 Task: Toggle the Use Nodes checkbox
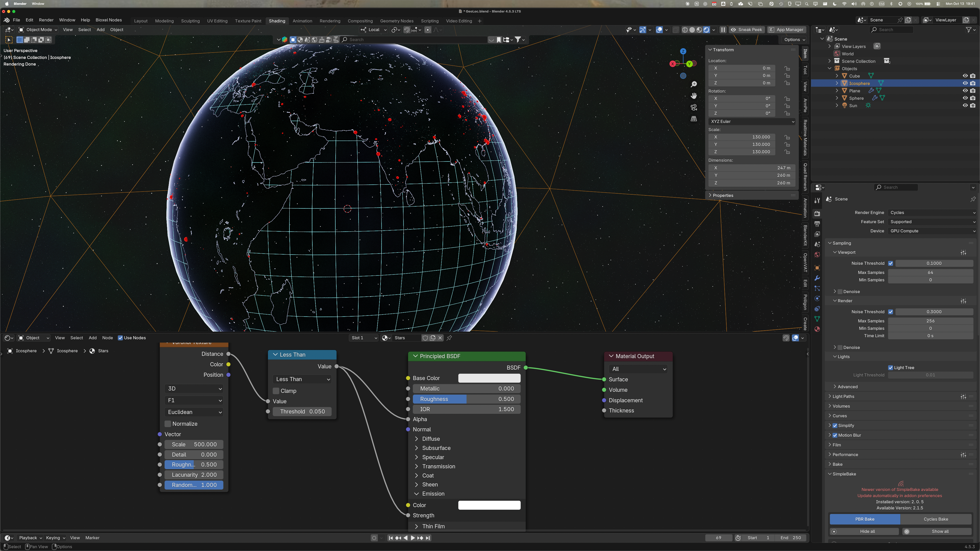(x=120, y=338)
